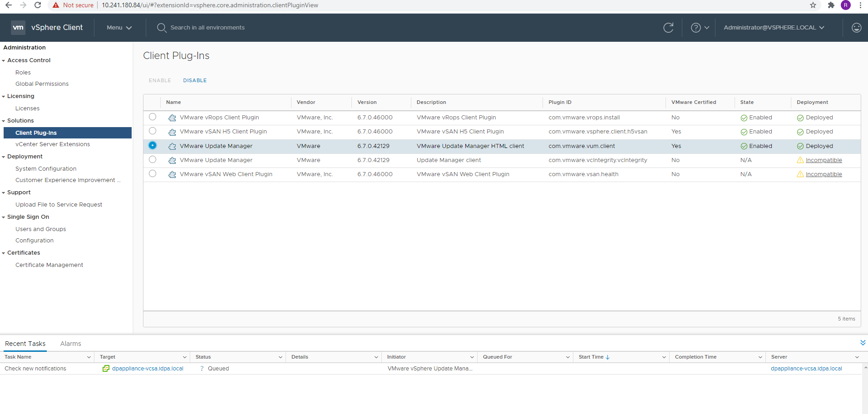Open the Incompatible link for Update Manager client

point(824,160)
